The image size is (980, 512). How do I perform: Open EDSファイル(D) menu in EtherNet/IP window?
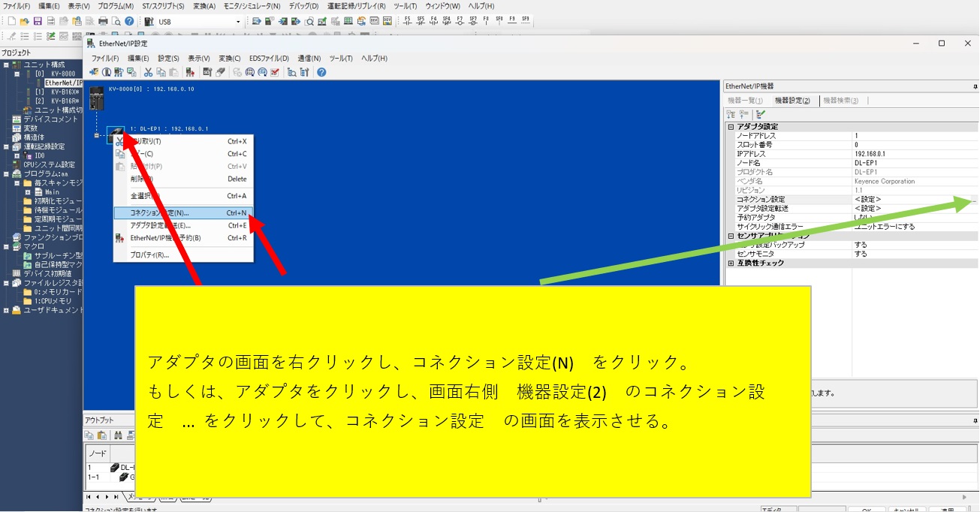point(269,59)
